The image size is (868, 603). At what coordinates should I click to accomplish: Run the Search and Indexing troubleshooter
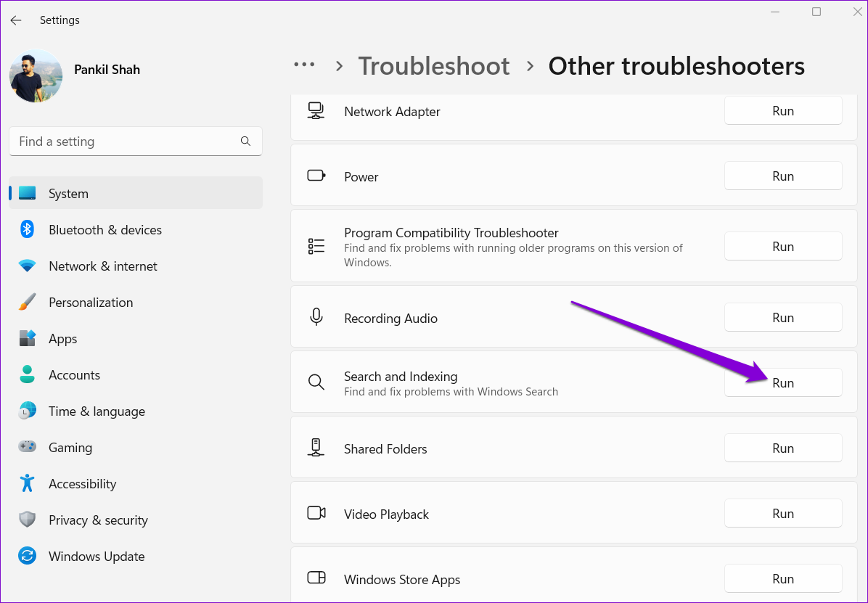click(782, 383)
